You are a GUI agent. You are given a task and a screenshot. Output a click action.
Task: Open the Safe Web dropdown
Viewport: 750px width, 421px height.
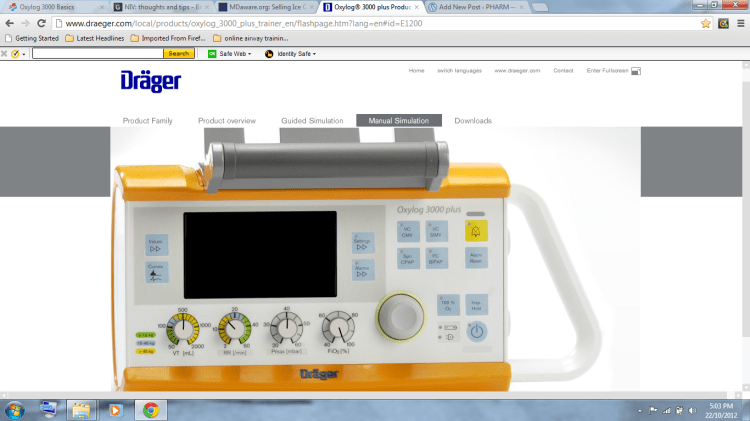coord(229,53)
